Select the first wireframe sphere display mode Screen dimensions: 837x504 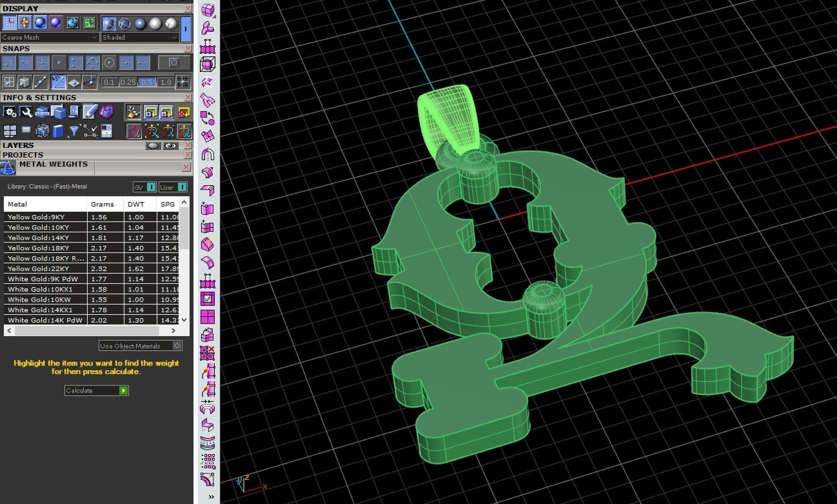109,24
